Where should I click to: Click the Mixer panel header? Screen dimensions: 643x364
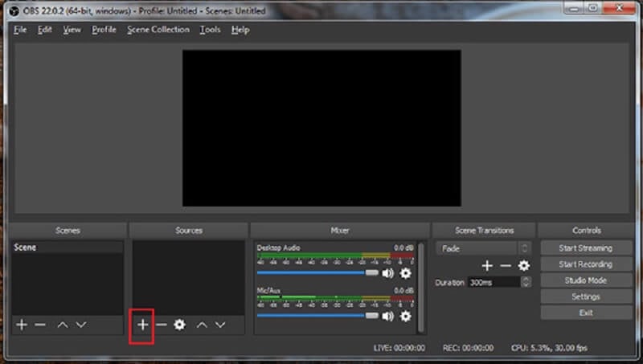[x=340, y=231]
